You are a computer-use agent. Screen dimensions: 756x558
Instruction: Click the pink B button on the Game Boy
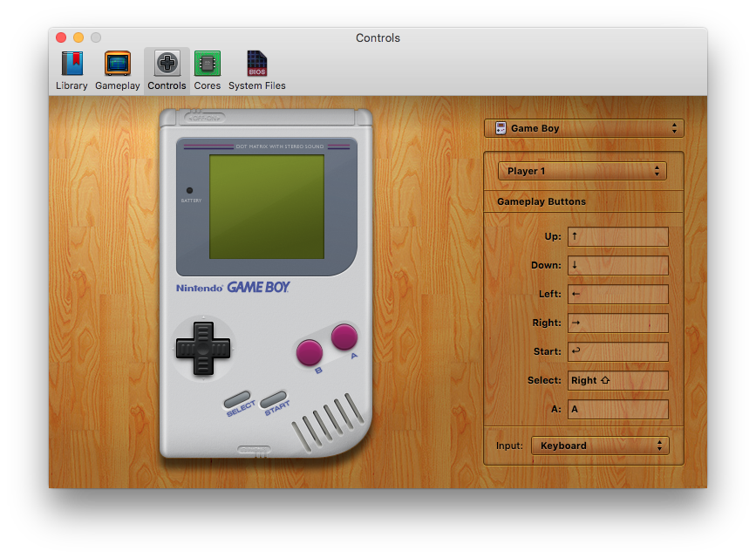tap(311, 352)
